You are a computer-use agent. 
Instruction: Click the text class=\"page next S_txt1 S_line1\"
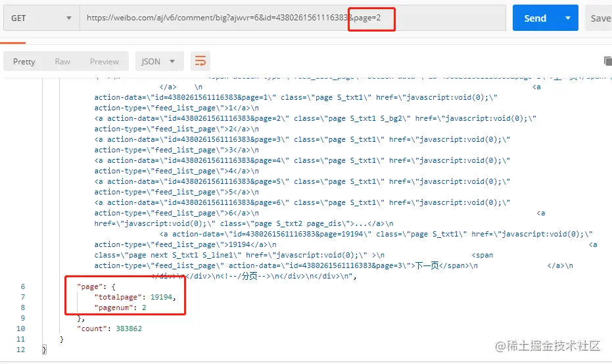(168, 255)
